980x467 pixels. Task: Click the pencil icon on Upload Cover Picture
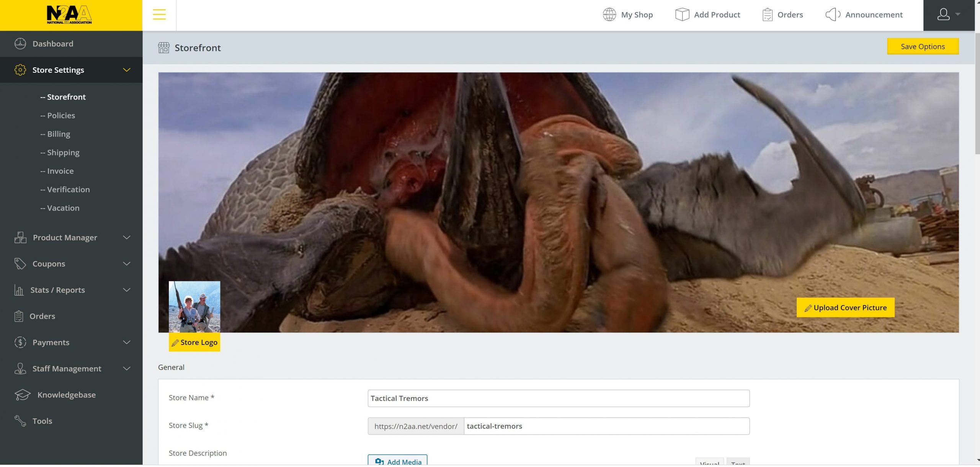point(808,308)
